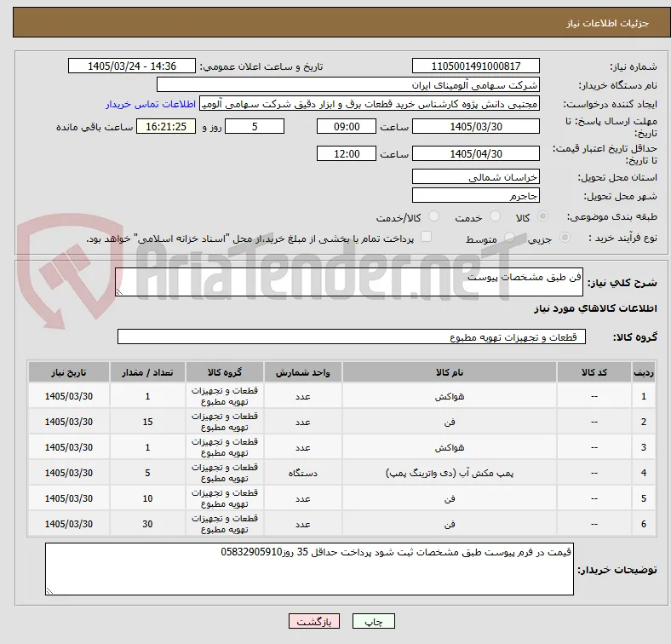The image size is (671, 644).
Task: Click quantity 30 in row 6
Action: click(x=147, y=524)
